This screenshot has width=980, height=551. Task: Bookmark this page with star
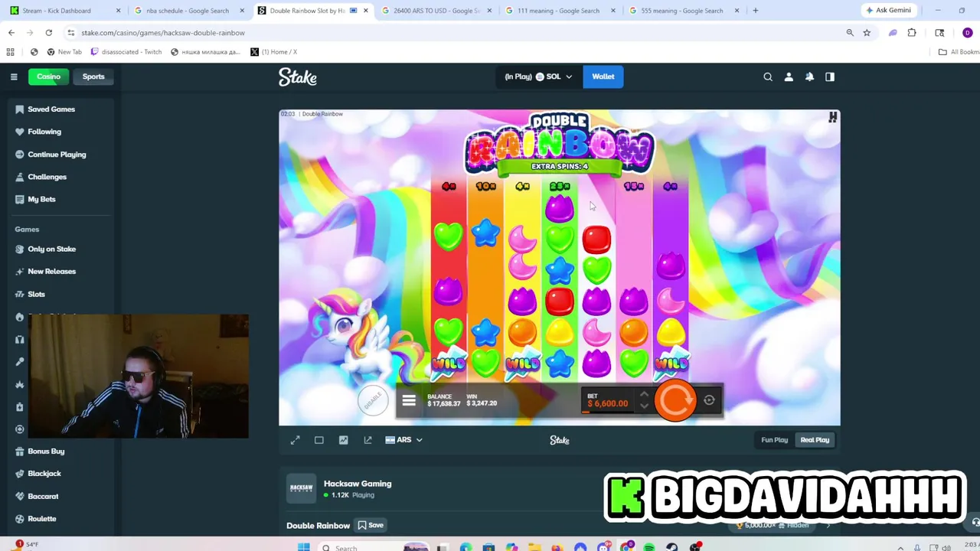867,33
